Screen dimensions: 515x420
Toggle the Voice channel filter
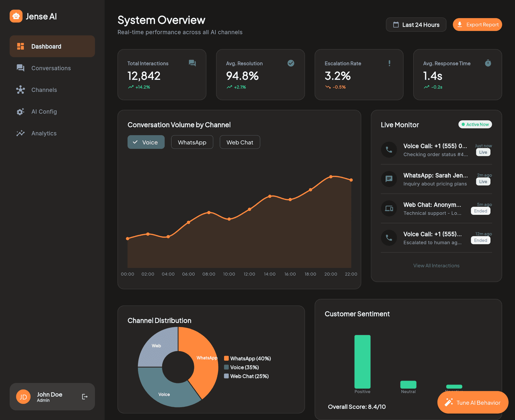pos(146,142)
